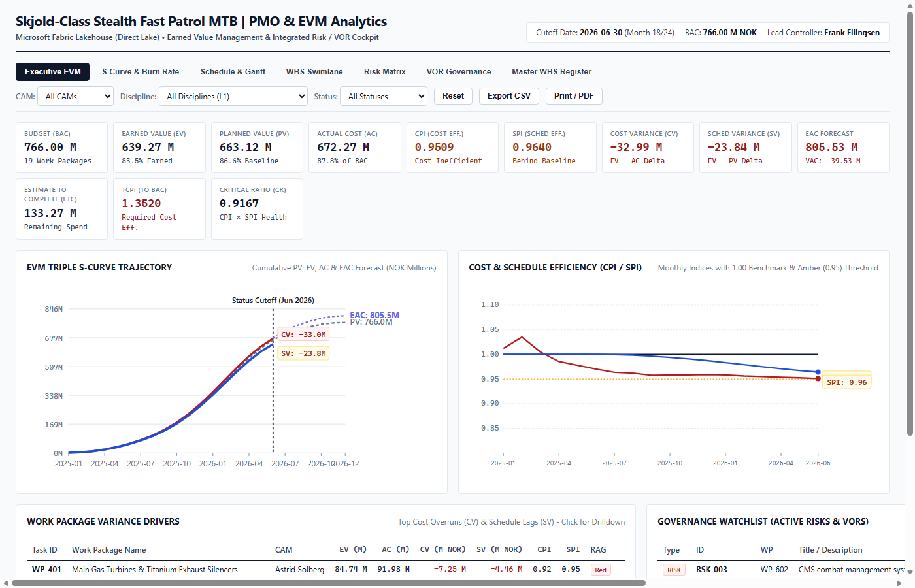Click the Work Package Name column header
Screen dimensions: 915x588
pos(109,550)
